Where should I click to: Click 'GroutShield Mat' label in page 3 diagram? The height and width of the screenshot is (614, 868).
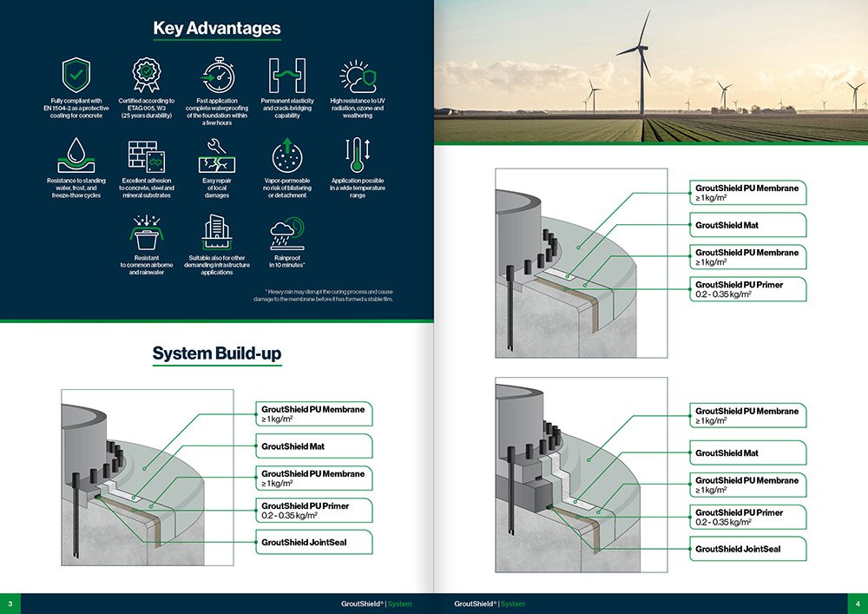coord(314,446)
